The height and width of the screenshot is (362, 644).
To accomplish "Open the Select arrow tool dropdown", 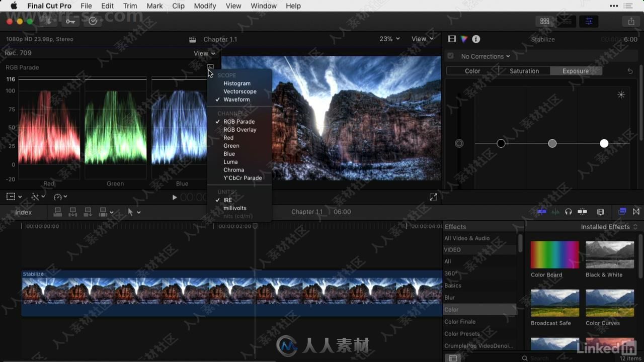I will [x=134, y=212].
